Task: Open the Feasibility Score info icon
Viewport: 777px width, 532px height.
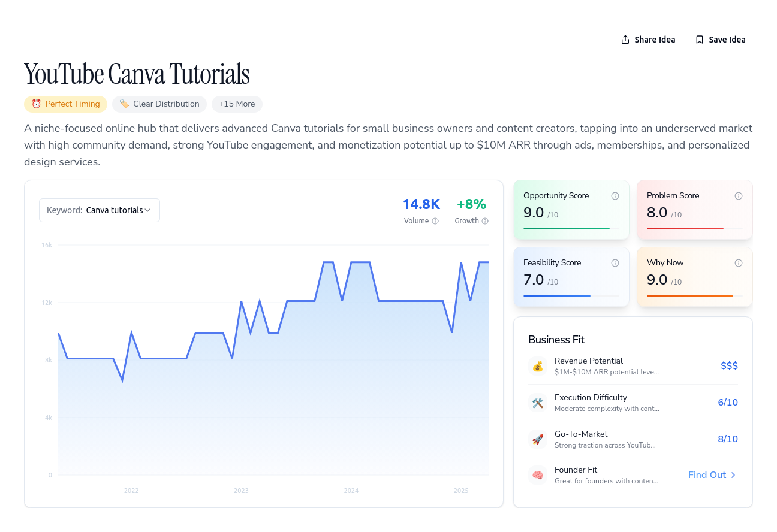Action: click(x=615, y=263)
